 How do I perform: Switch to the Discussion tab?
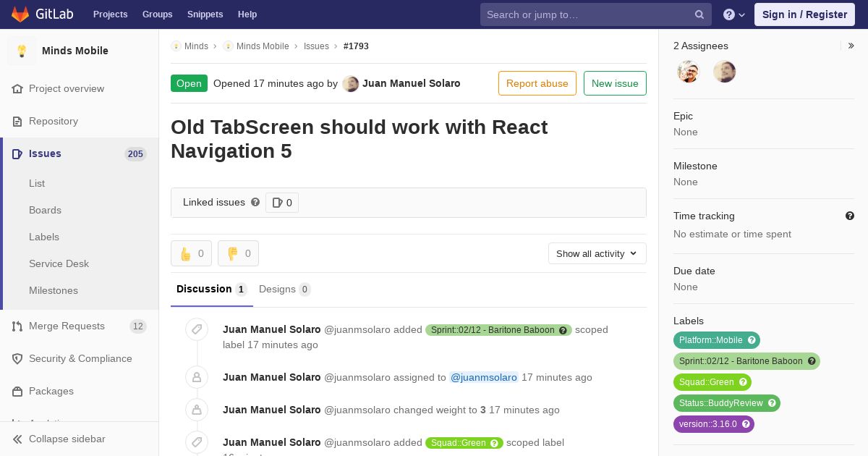tap(212, 289)
